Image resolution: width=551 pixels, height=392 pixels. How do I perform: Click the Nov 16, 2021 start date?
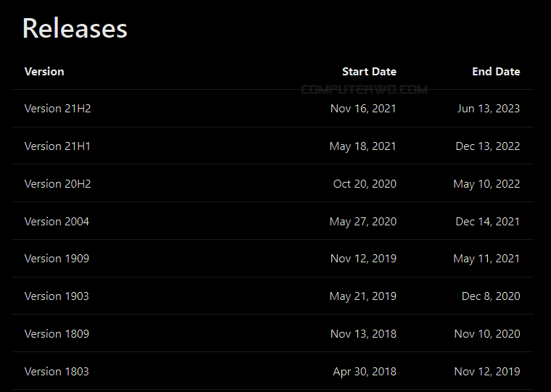[363, 109]
